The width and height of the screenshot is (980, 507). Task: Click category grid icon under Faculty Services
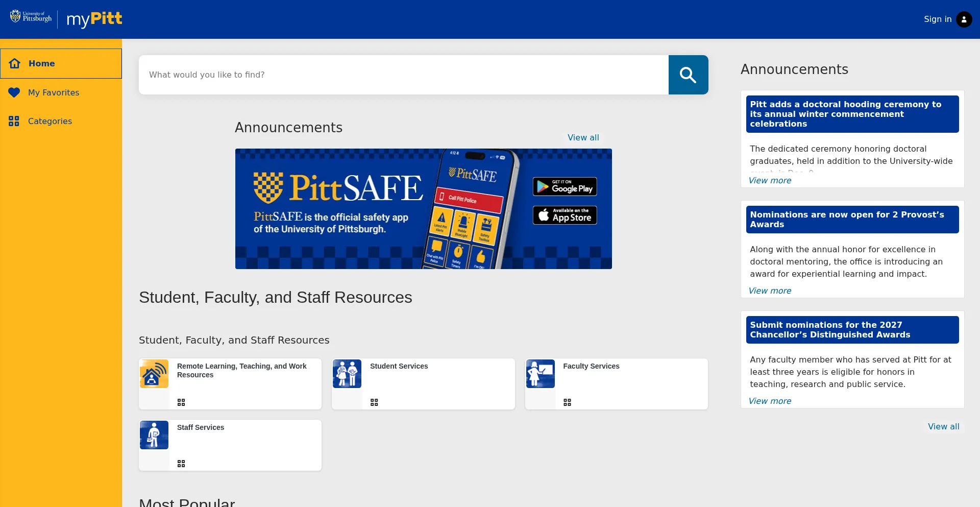click(567, 402)
